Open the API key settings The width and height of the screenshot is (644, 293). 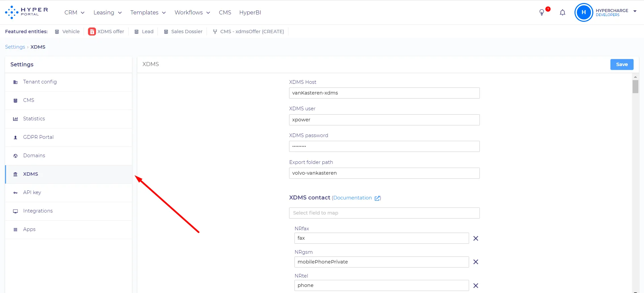(x=68, y=193)
